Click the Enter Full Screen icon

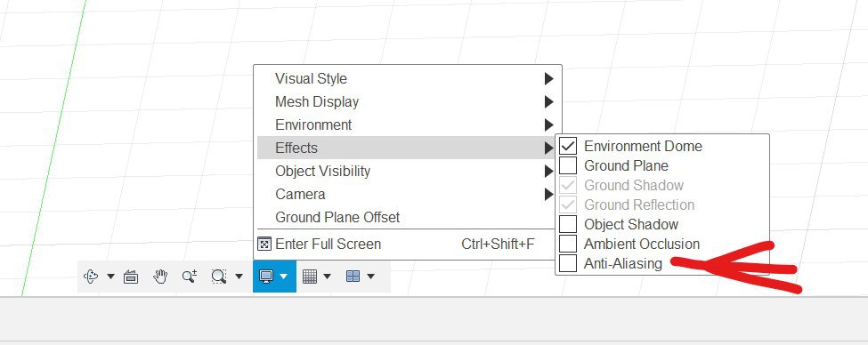coord(264,244)
